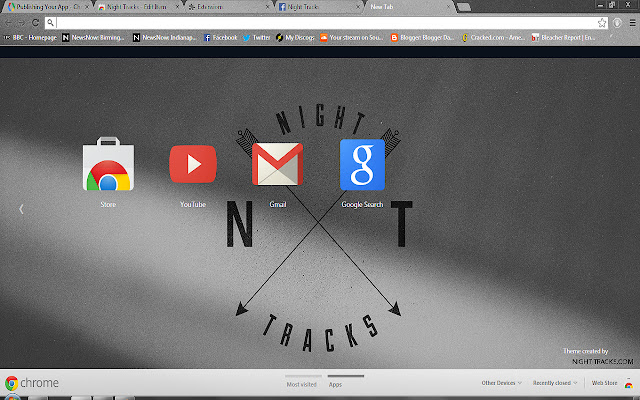Viewport: 640px width, 400px height.
Task: Open the Twitter bookmark
Action: pos(257,38)
